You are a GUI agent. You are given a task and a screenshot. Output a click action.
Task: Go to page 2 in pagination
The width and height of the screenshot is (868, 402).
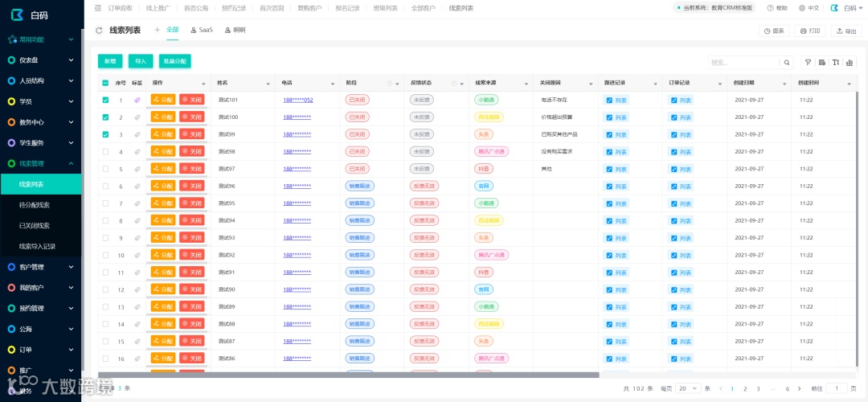click(x=745, y=388)
